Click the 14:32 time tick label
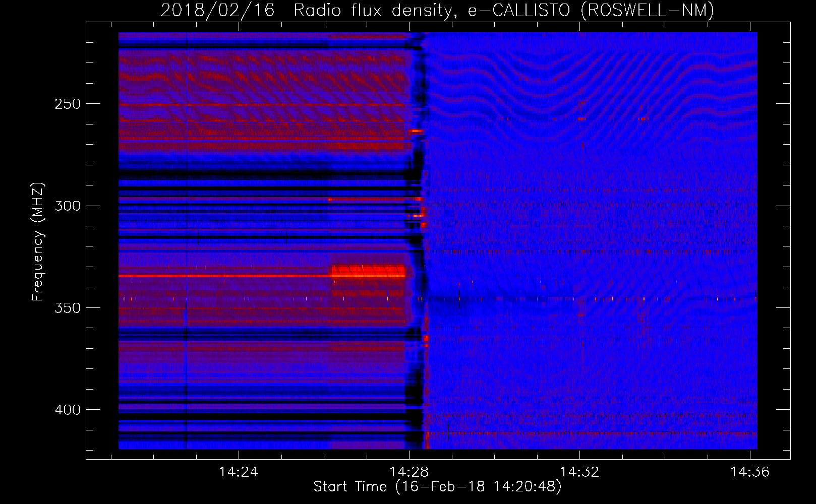Image resolution: width=816 pixels, height=504 pixels. pyautogui.click(x=579, y=472)
